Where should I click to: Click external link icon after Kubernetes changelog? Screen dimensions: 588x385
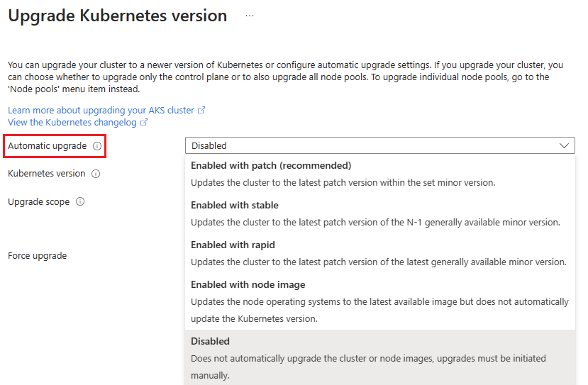(144, 123)
